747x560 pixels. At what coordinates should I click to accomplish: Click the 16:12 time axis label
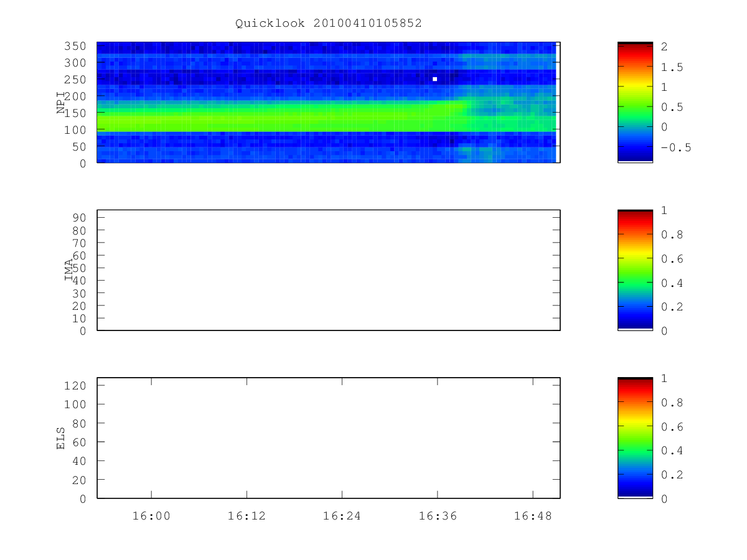[247, 515]
